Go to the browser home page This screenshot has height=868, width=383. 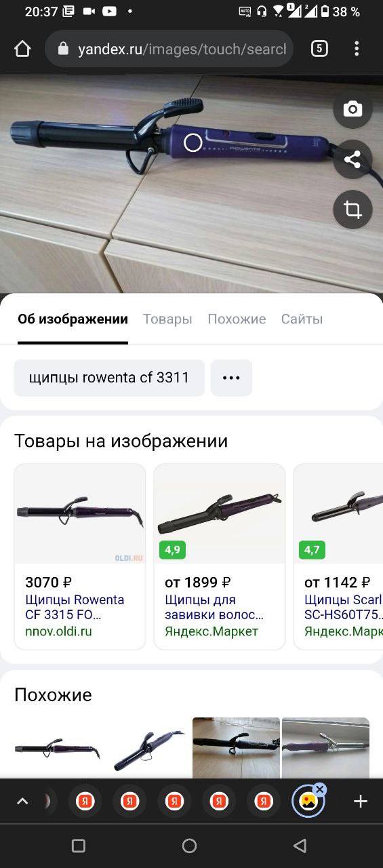[x=22, y=49]
